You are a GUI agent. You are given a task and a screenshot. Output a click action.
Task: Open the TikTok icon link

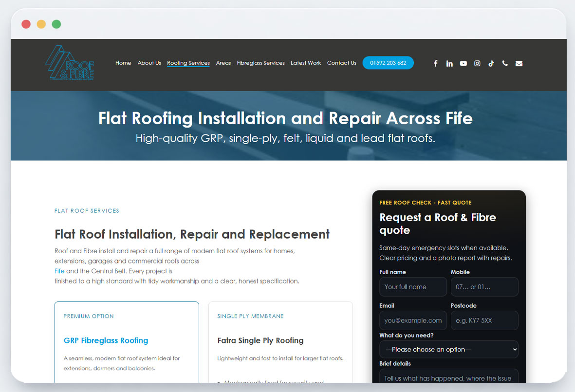pyautogui.click(x=491, y=63)
